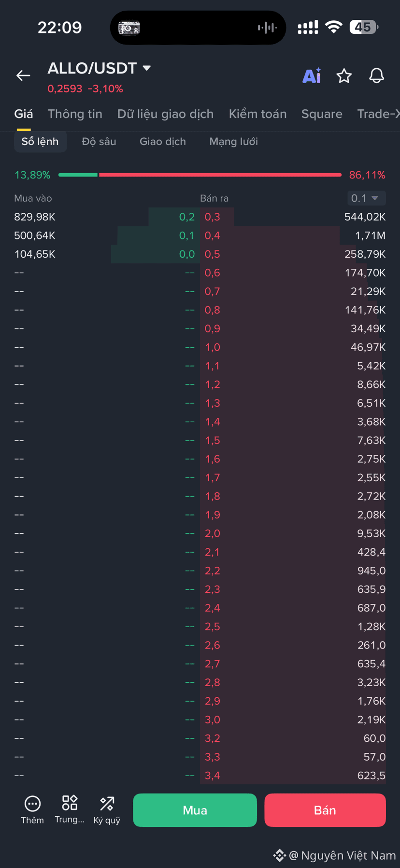Expand the ALLO/USDT pair selector arrow
The image size is (400, 868).
[147, 68]
